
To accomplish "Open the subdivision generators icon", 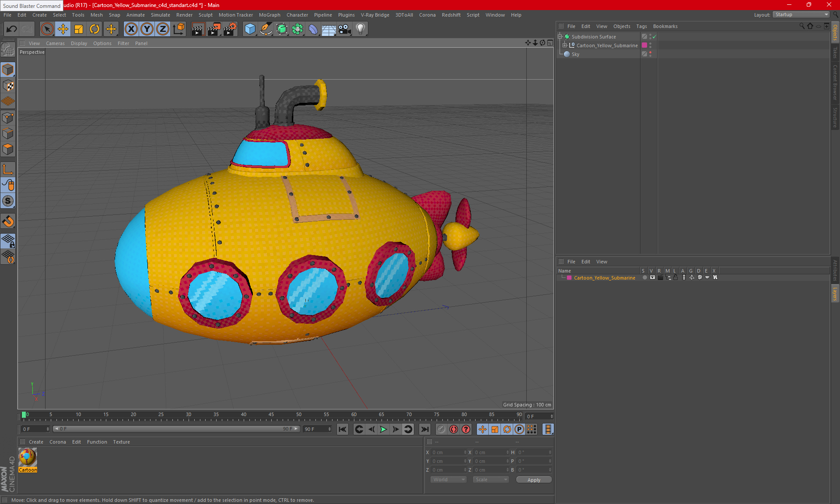I will click(282, 29).
